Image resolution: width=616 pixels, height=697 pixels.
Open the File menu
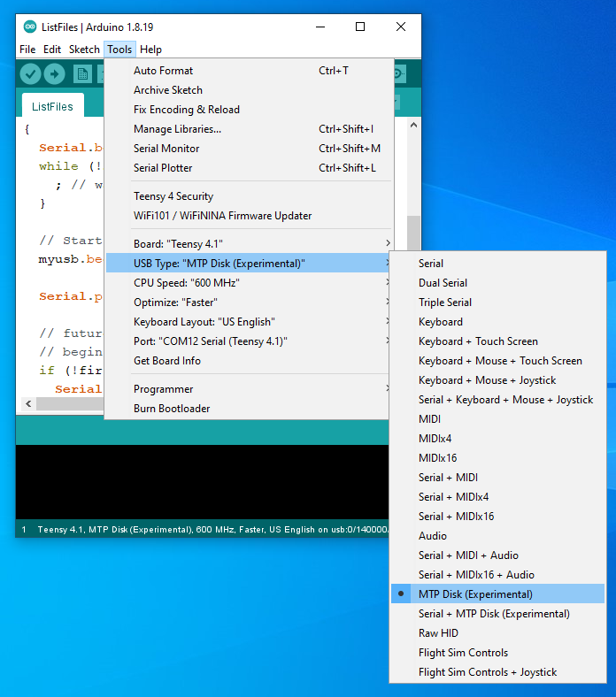pos(27,50)
